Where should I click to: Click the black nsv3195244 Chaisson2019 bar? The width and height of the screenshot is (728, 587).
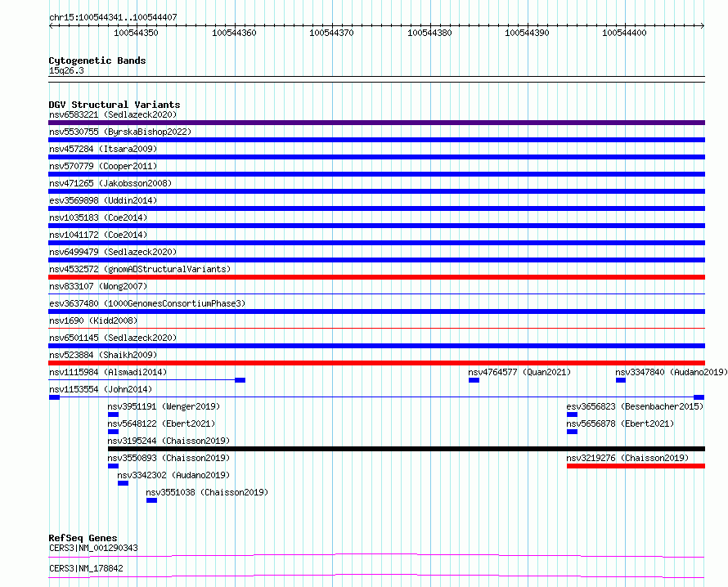[406, 449]
